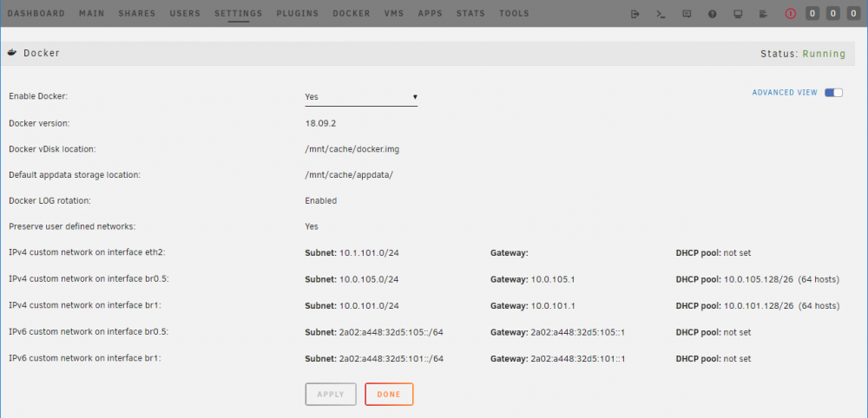868x418 pixels.
Task: Click the IPv6 subnet 2a02:a448:32d5:101::/64
Action: pos(391,358)
